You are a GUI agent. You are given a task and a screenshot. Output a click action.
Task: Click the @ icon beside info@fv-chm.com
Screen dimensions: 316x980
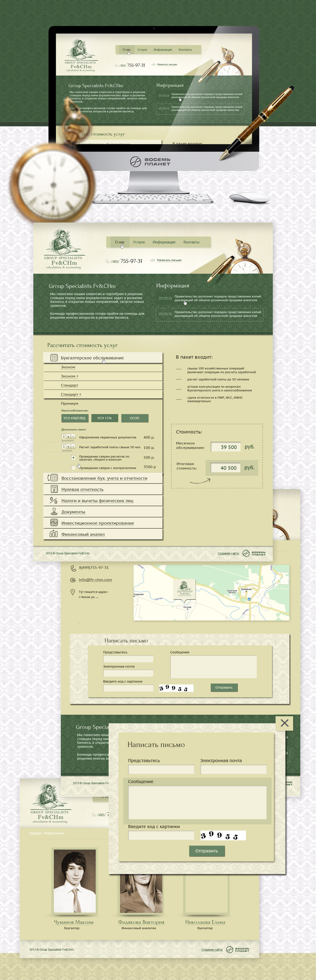[73, 580]
